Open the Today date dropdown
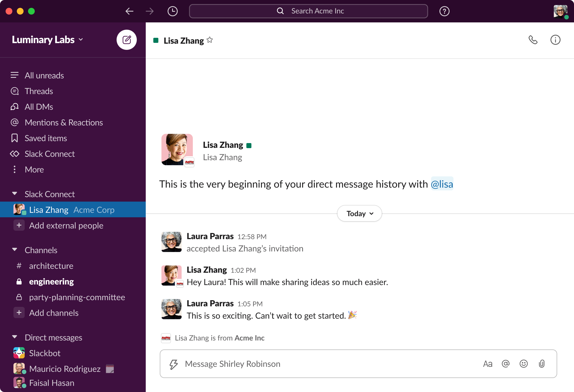Viewport: 574px width, 392px height. (359, 213)
